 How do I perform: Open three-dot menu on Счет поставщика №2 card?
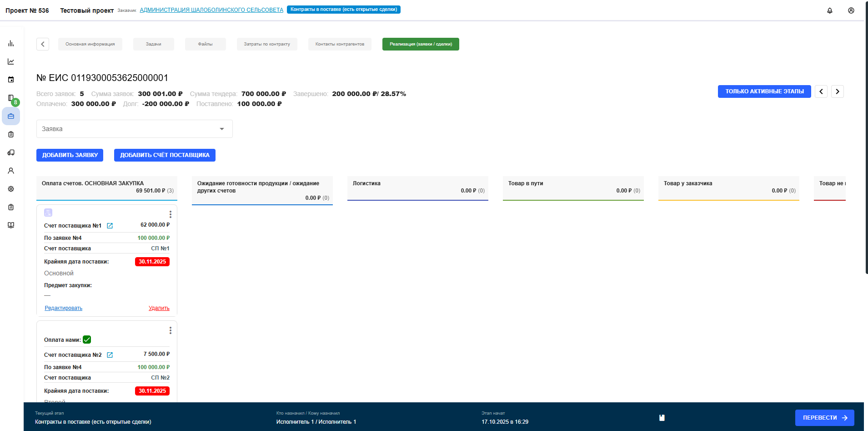(171, 330)
